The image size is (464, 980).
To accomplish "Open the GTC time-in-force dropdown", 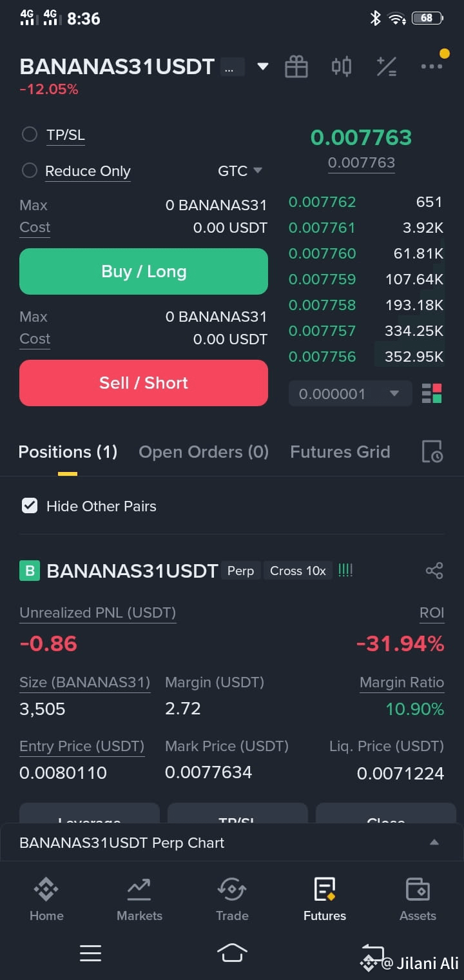I will (x=240, y=171).
